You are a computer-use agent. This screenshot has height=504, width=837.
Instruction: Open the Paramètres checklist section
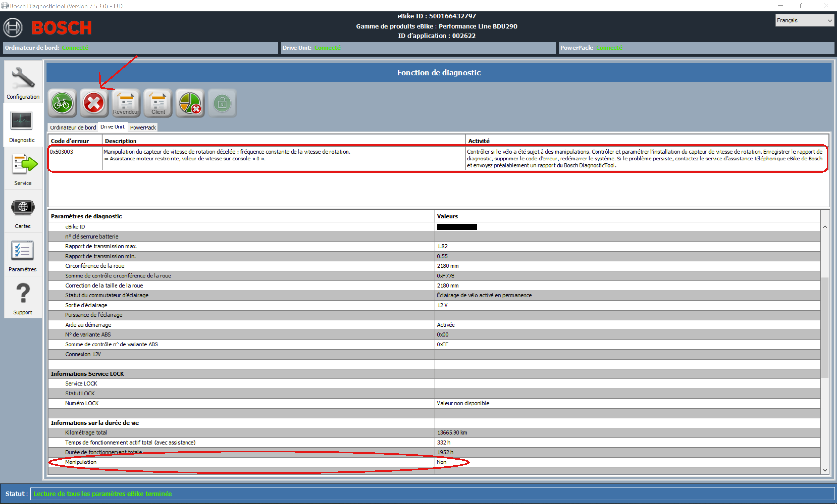click(23, 256)
